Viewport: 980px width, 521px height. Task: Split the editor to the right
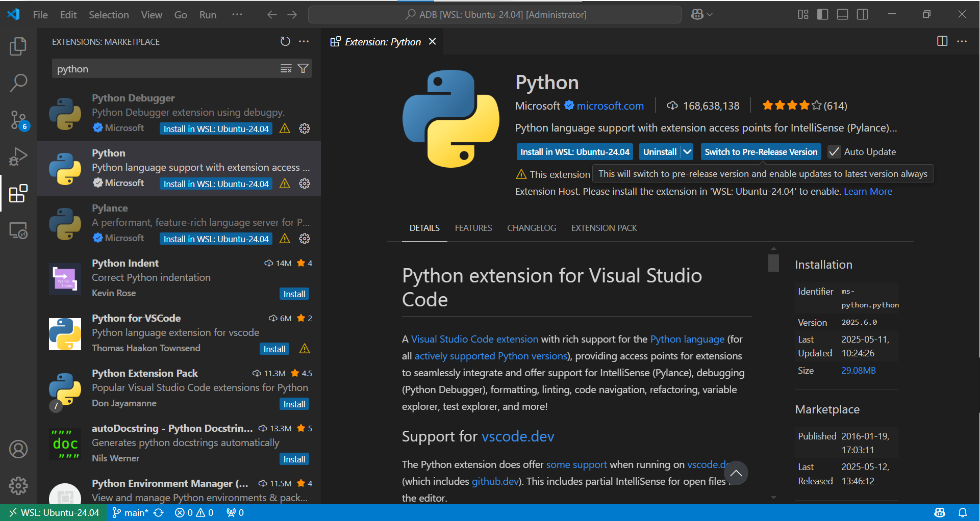[x=942, y=41]
